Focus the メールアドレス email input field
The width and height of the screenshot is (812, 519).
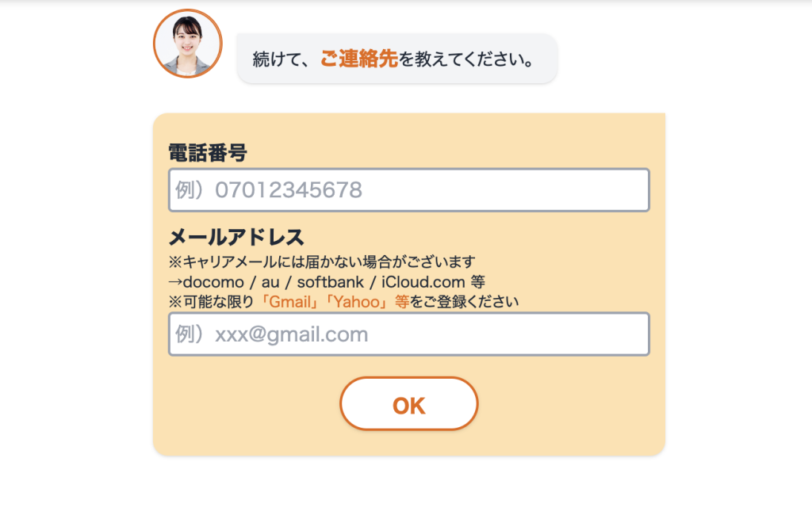[x=409, y=334]
